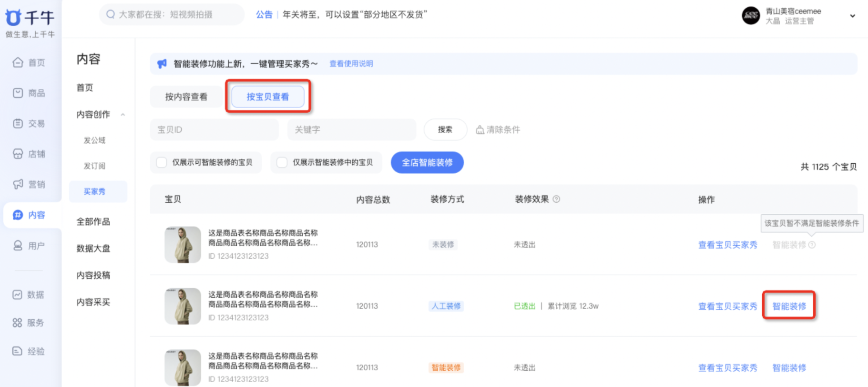The width and height of the screenshot is (868, 387).
Task: Collapse the 内容创作 menu chevron
Action: click(x=123, y=115)
